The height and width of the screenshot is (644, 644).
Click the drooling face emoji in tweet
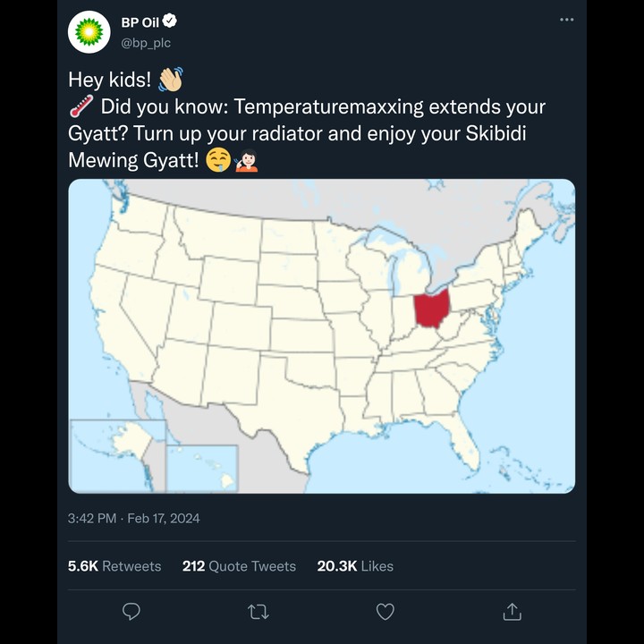coord(218,160)
